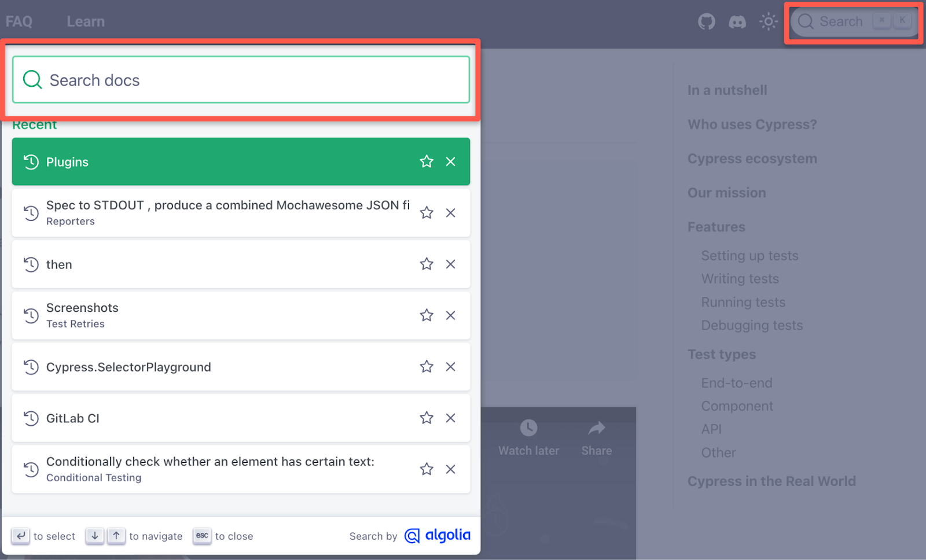Click the history icon beside Plugins
This screenshot has height=560, width=926.
pos(31,162)
